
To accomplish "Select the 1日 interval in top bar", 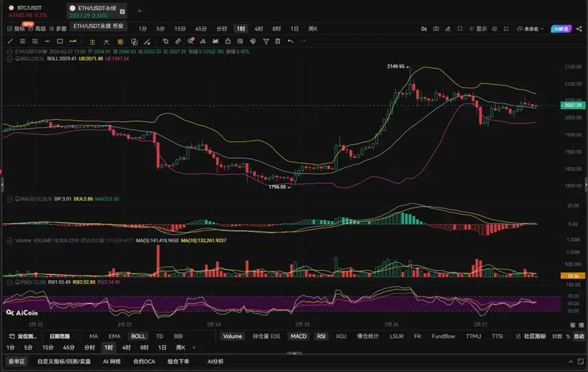I will [295, 29].
